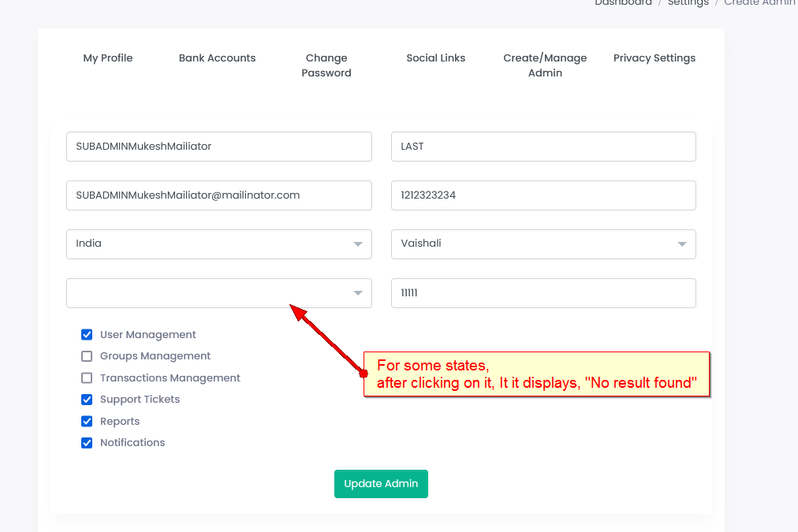The height and width of the screenshot is (532, 798).
Task: Open the My Profile tab
Action: point(108,58)
